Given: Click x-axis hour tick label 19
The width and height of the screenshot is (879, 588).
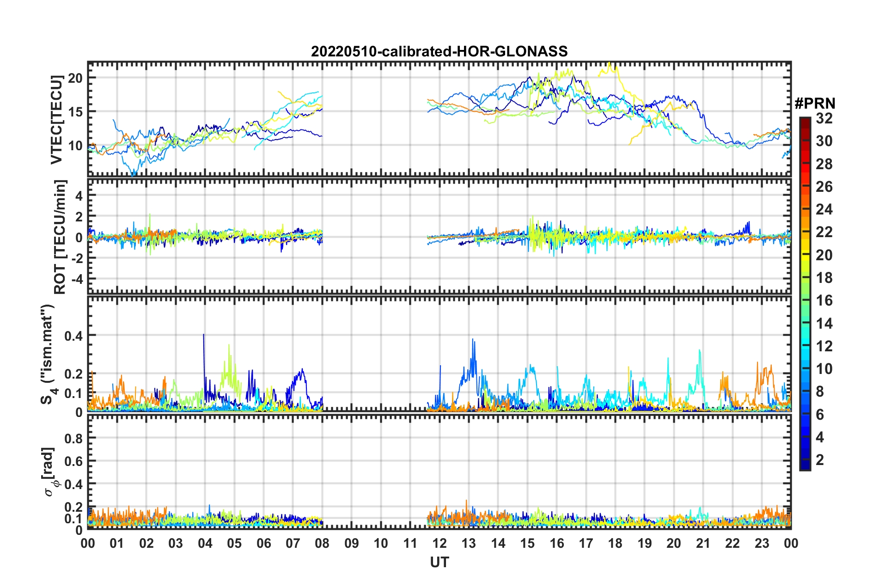Looking at the screenshot, I should (x=644, y=543).
